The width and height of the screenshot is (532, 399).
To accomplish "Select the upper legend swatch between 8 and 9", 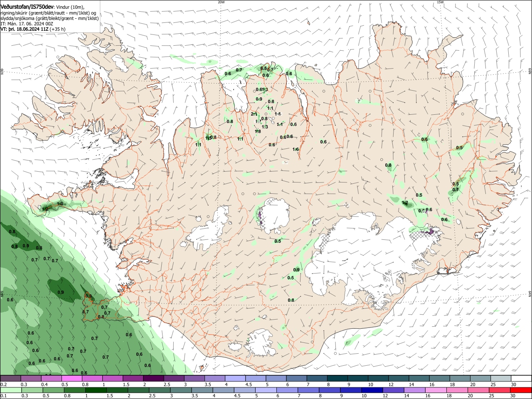I will tap(337, 378).
